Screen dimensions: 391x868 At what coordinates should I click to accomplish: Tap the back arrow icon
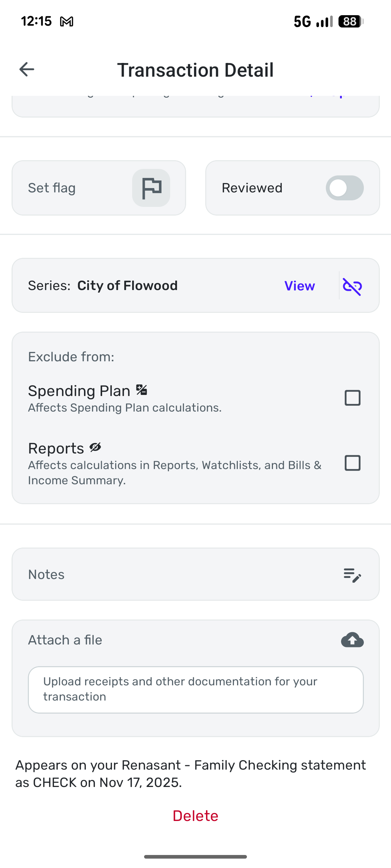[27, 69]
